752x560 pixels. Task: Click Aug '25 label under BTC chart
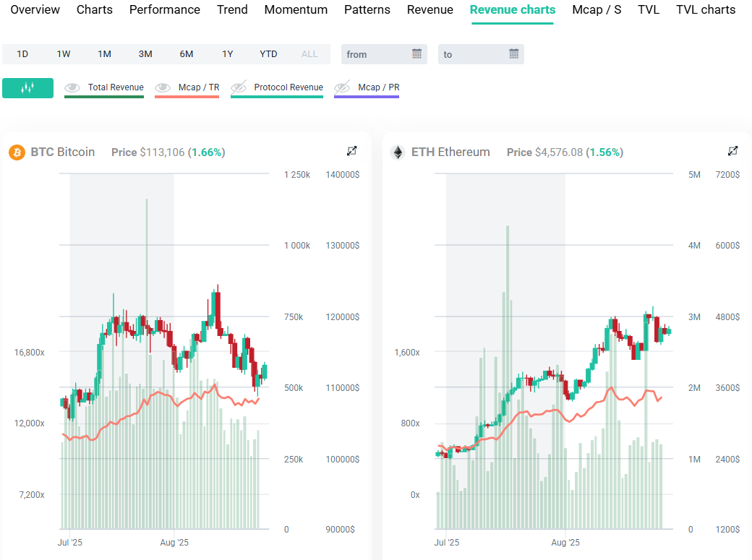click(x=174, y=542)
